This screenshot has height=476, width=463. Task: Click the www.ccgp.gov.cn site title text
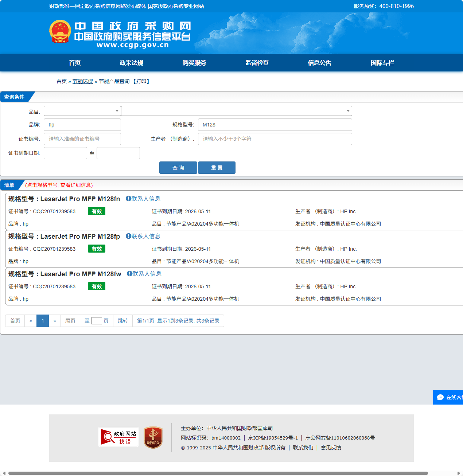click(133, 45)
